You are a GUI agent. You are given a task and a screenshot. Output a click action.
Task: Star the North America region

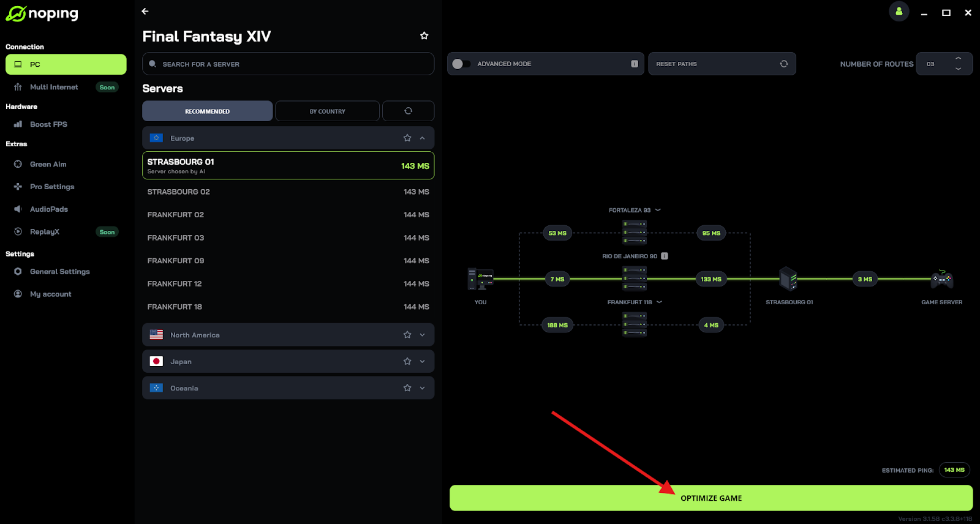point(407,335)
